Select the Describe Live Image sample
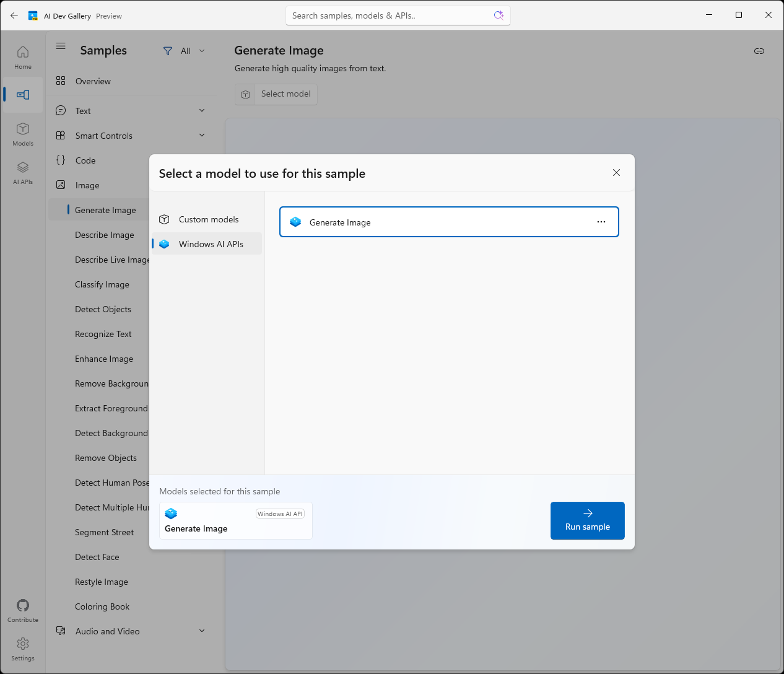 pyautogui.click(x=112, y=260)
